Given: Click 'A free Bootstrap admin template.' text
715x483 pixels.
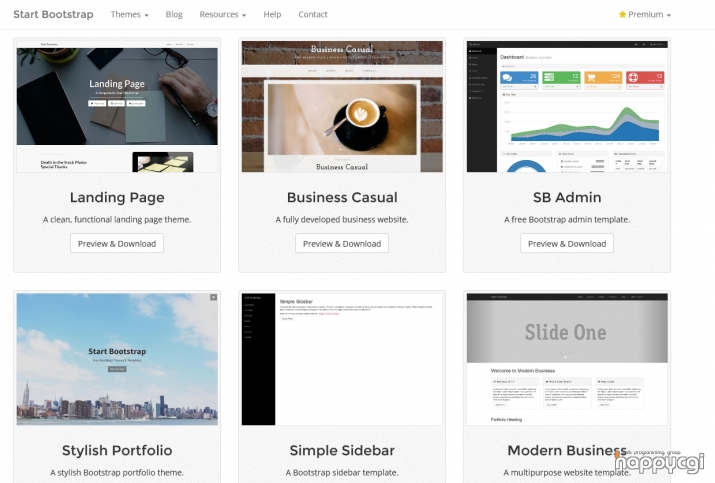Looking at the screenshot, I should [567, 220].
